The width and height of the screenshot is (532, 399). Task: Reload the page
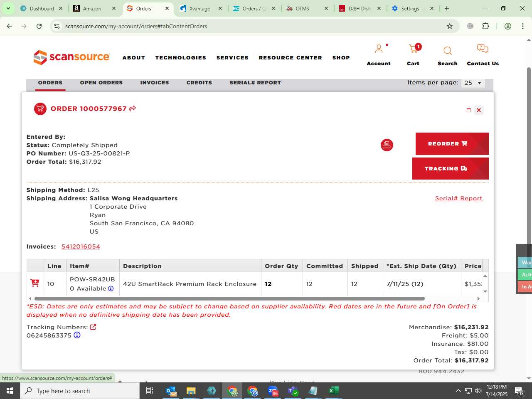tap(39, 26)
